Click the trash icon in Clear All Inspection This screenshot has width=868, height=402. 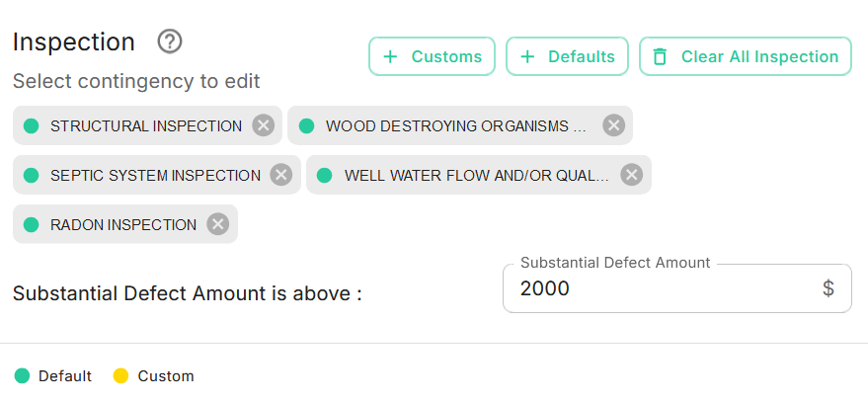pyautogui.click(x=661, y=56)
